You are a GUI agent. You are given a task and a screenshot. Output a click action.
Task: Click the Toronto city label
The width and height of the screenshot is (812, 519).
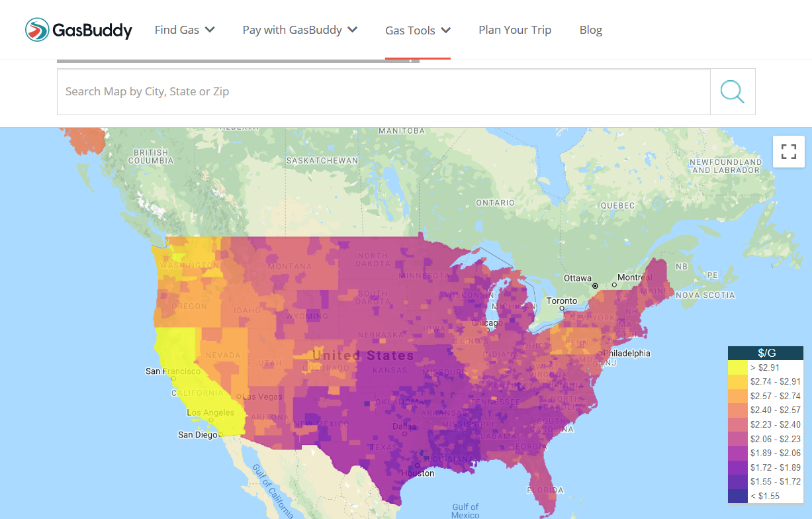[562, 301]
